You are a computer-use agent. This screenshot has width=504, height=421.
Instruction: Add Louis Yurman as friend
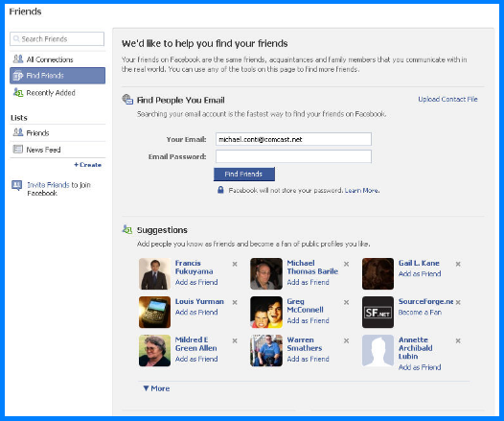(196, 312)
